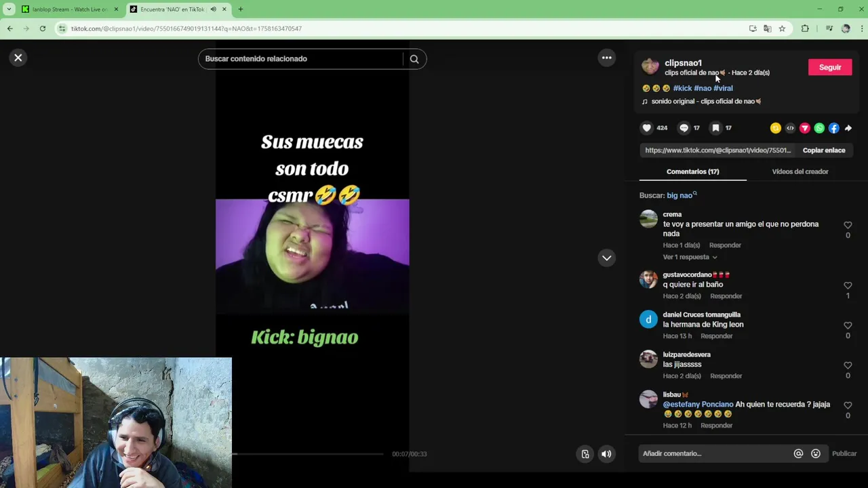Translate this page via translate icon
868x488 pixels.
coord(767,28)
